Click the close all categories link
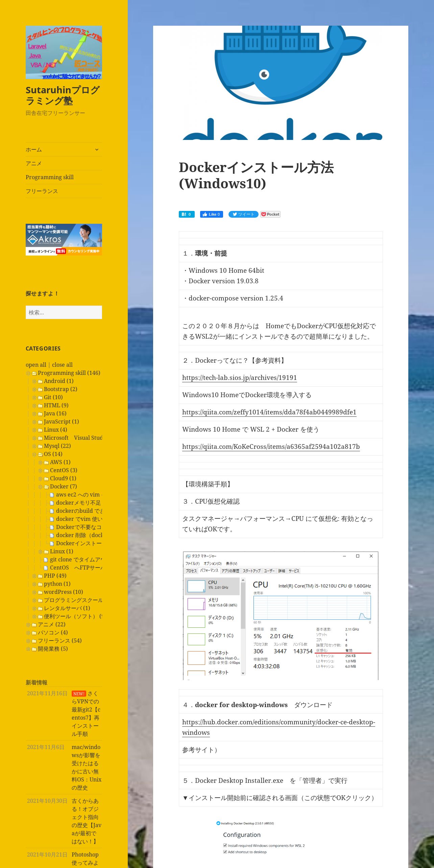434x868 pixels. pos(62,365)
